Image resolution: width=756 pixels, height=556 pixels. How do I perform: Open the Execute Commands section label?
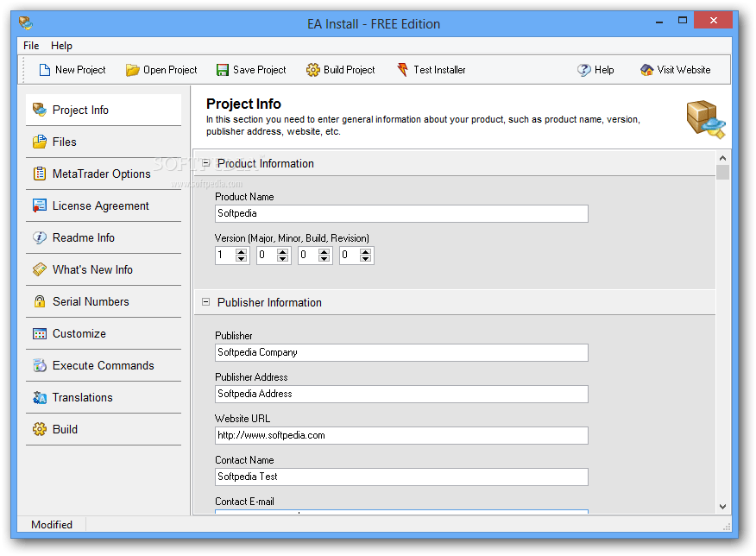[104, 365]
